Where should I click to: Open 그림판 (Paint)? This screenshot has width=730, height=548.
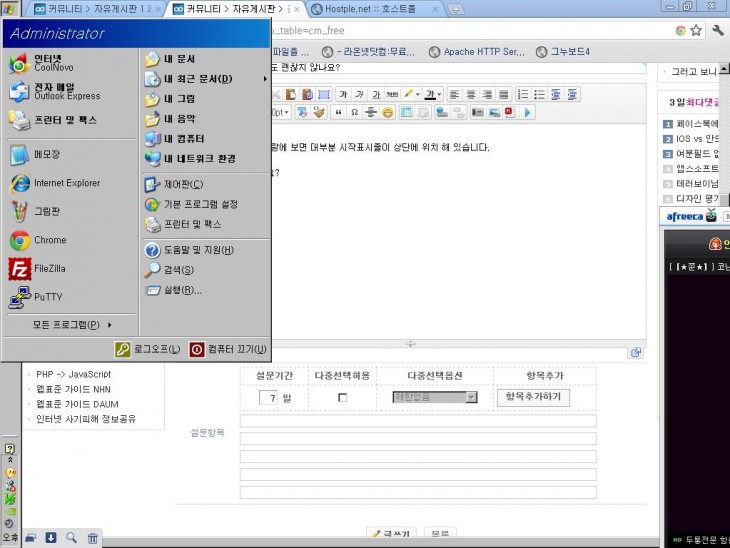(x=34, y=211)
